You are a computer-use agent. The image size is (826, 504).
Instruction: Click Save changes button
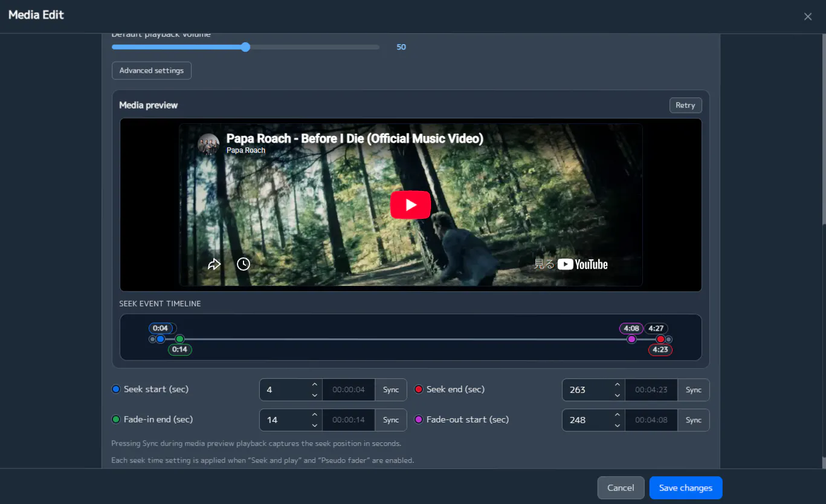pyautogui.click(x=686, y=488)
